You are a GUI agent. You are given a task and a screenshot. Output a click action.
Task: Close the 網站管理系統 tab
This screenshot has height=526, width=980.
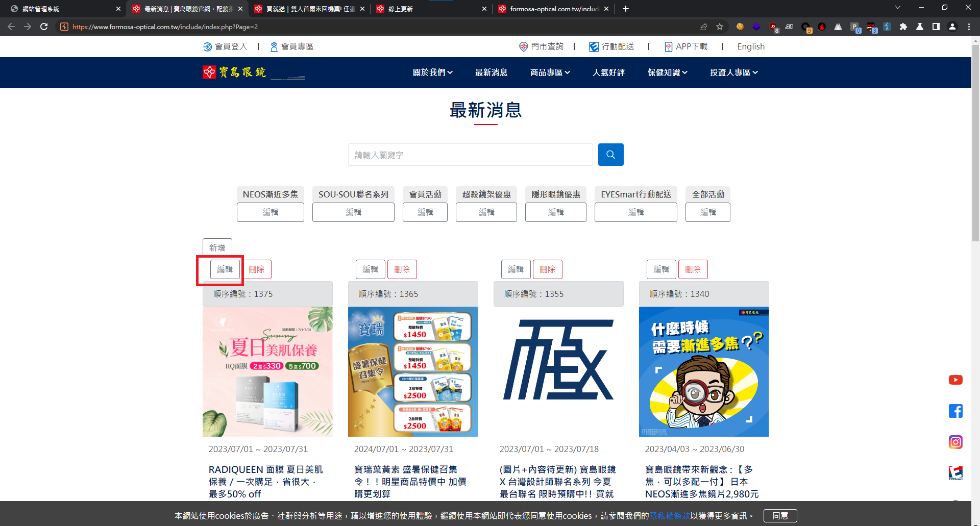pos(118,9)
